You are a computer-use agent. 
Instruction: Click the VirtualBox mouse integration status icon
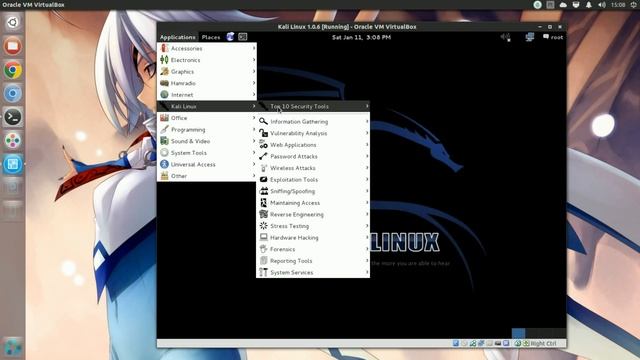[518, 344]
